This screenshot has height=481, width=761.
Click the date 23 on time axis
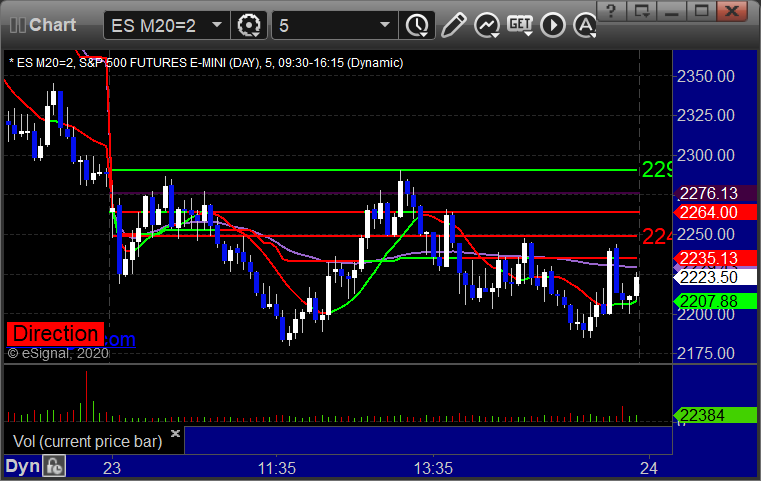point(112,468)
